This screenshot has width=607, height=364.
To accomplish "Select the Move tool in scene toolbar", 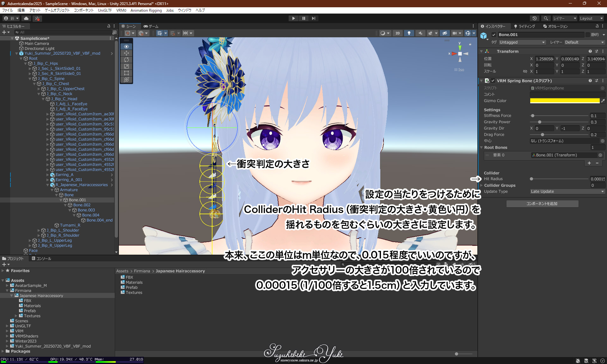I will pyautogui.click(x=126, y=53).
